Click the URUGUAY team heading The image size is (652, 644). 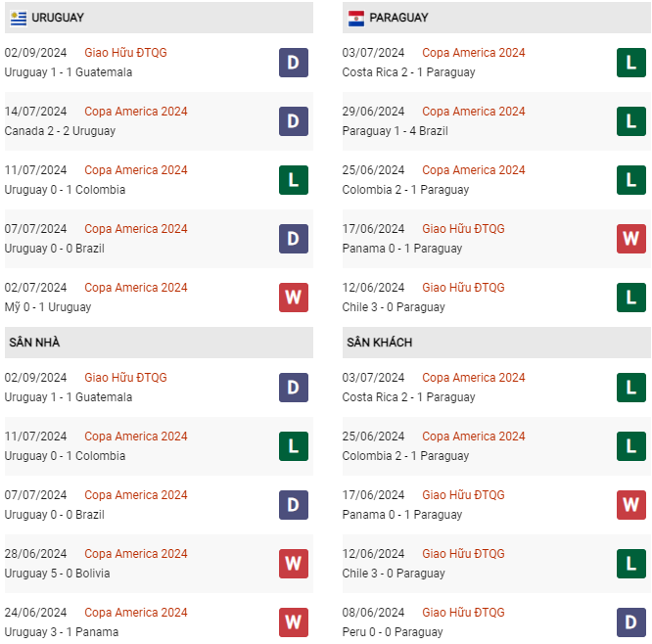(58, 18)
